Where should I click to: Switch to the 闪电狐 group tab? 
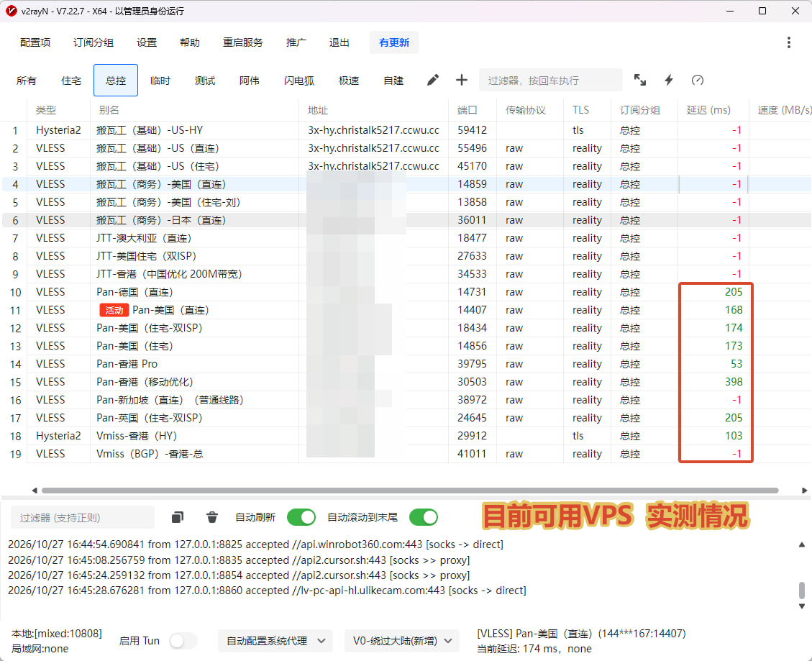click(298, 81)
